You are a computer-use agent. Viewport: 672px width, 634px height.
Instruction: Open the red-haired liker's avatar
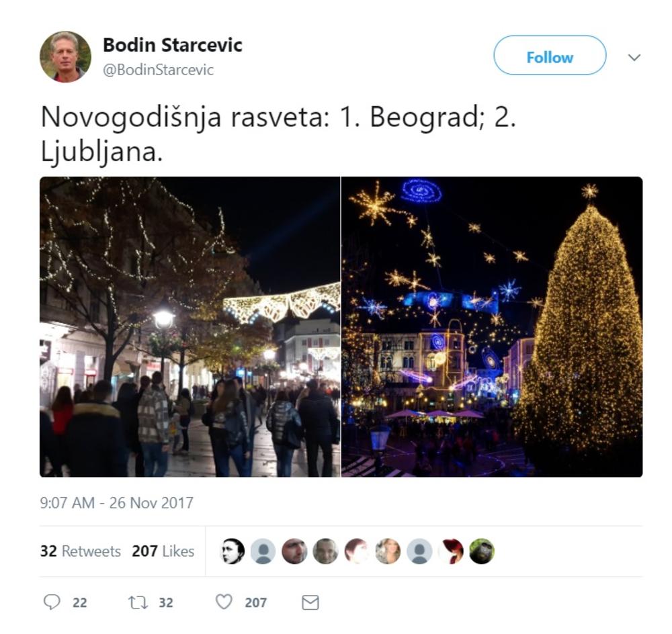point(451,551)
